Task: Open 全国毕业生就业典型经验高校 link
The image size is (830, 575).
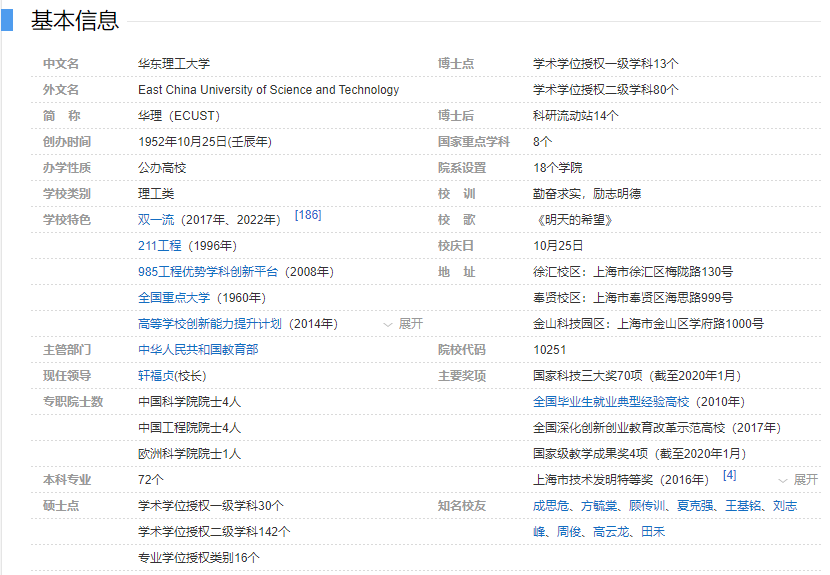Action: [x=611, y=401]
